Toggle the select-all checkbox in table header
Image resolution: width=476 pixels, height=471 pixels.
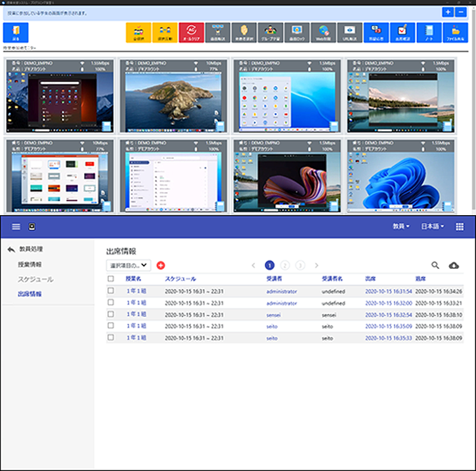point(111,279)
